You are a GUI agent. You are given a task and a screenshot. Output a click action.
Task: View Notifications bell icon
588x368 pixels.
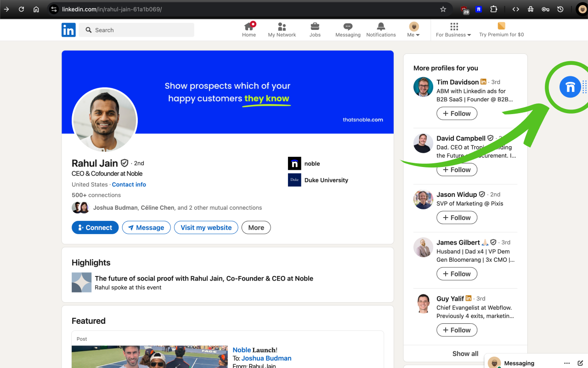pos(381,27)
